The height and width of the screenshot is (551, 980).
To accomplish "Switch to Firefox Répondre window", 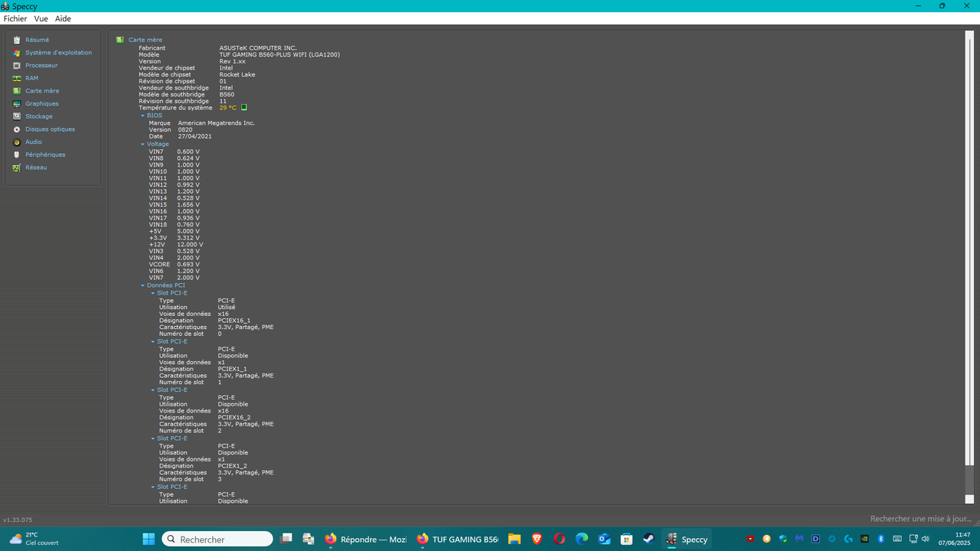I will [365, 539].
